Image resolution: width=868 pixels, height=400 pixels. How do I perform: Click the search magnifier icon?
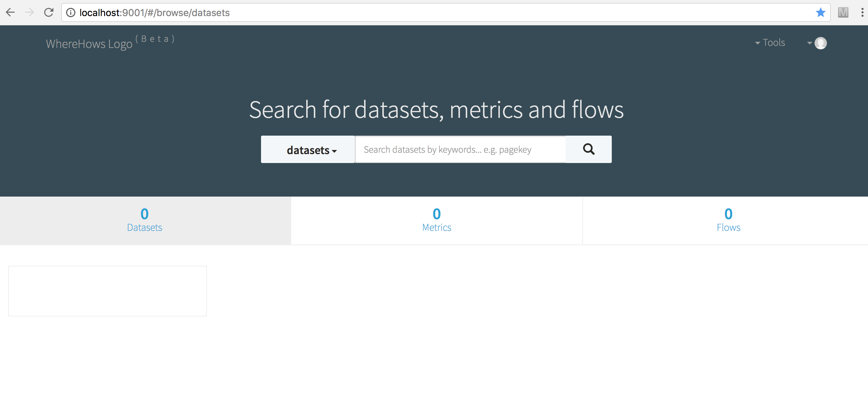click(x=588, y=149)
